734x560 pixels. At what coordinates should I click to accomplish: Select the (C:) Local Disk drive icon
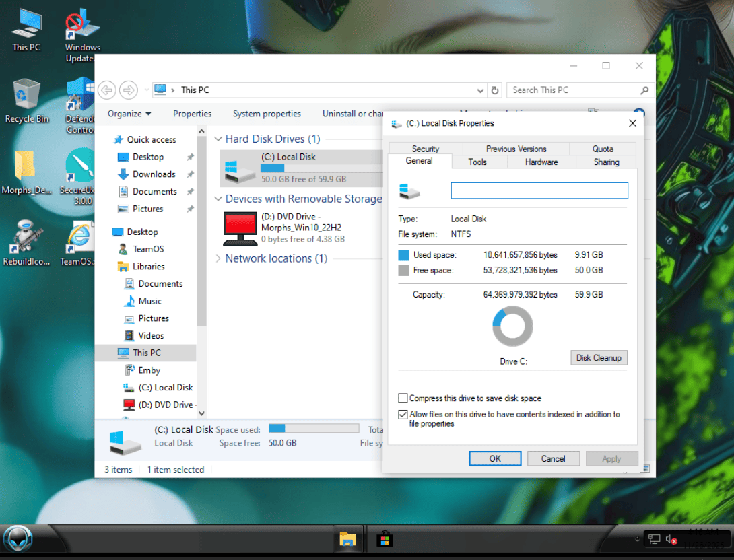click(x=240, y=169)
